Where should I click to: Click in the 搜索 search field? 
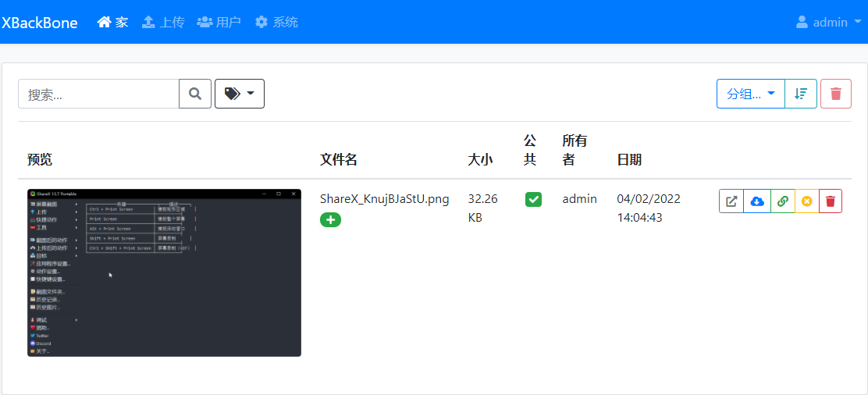[x=98, y=94]
